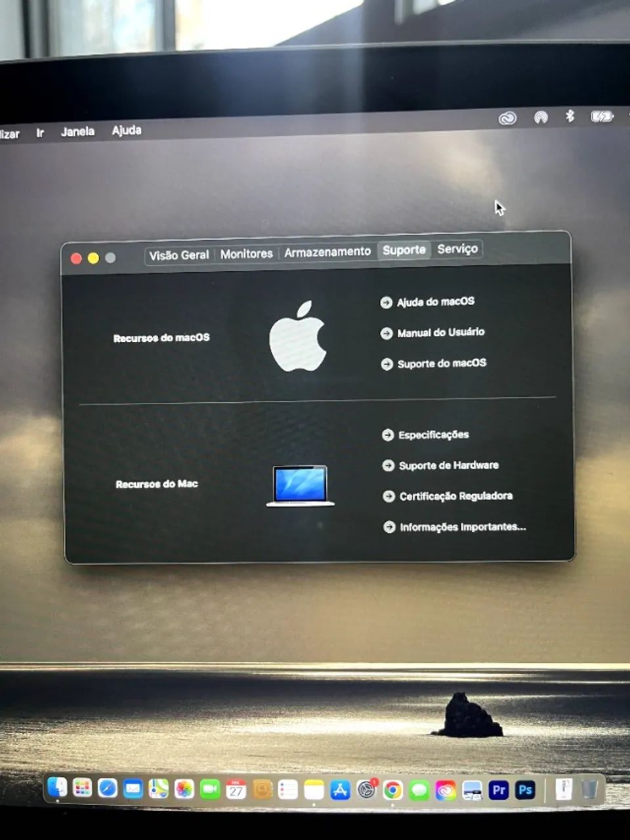Minimize the window with yellow button

[93, 258]
